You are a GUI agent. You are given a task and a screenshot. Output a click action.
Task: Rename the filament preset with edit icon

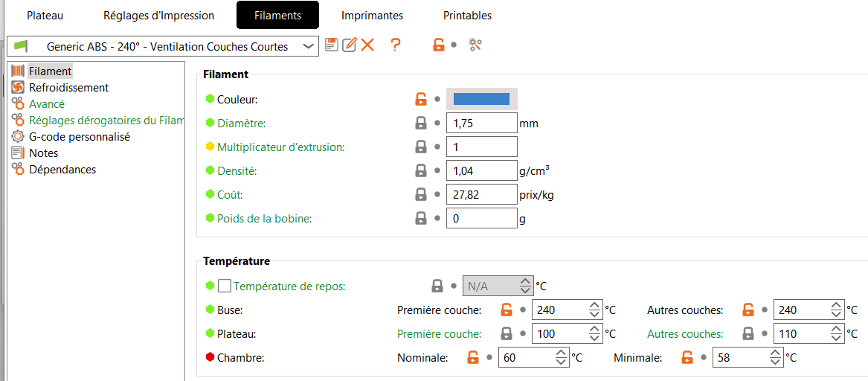[x=349, y=45]
